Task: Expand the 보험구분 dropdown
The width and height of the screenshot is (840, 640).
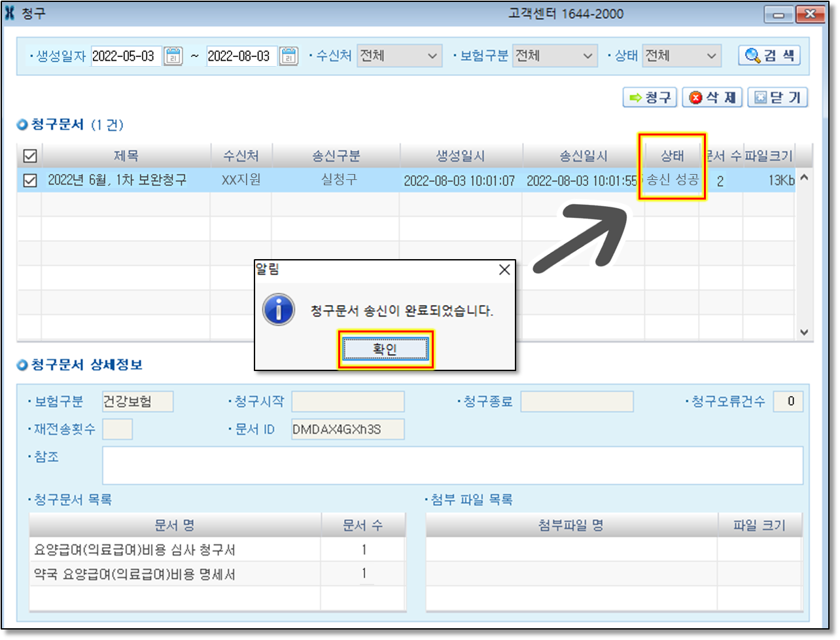Action: pyautogui.click(x=555, y=56)
